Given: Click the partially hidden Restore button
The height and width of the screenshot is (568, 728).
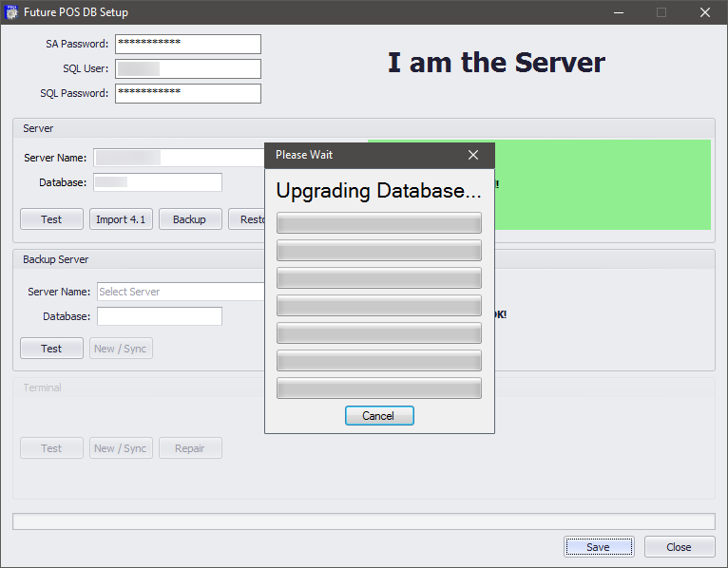Looking at the screenshot, I should (247, 219).
